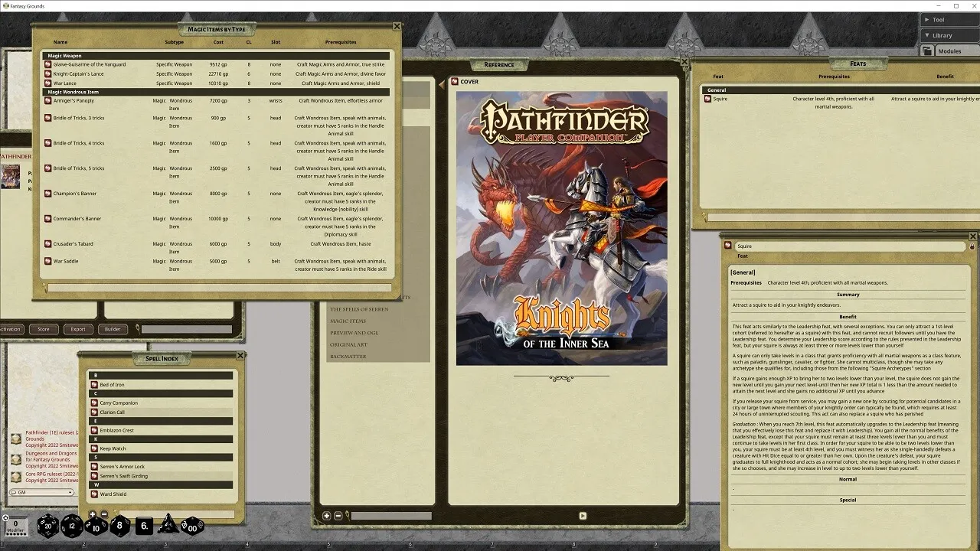Open Carry Companion spell icon
980x551 pixels.
click(x=94, y=403)
